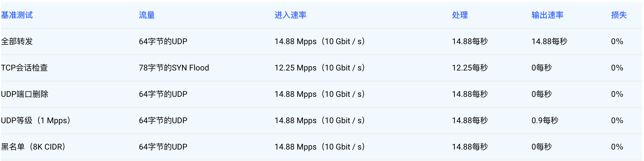Click the 流量 column header

[x=147, y=15]
